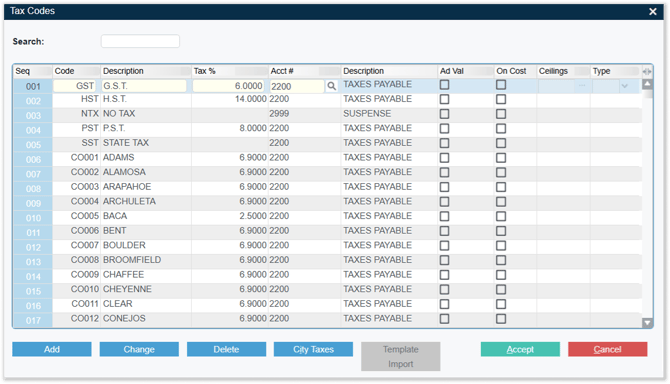
Task: Click the Ceilings column header
Action: 563,71
